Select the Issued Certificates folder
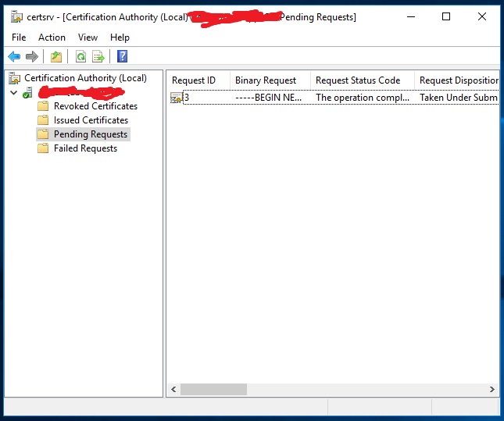Image resolution: width=504 pixels, height=421 pixels. coord(90,120)
